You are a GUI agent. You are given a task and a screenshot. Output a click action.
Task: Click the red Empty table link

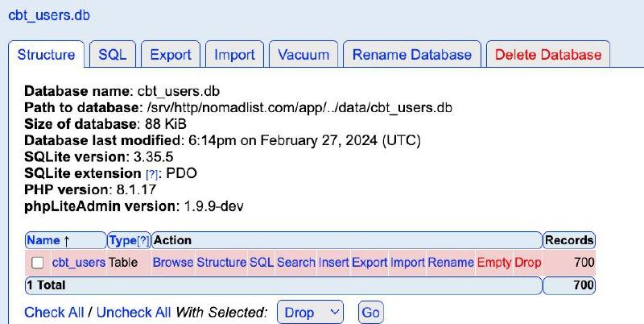pyautogui.click(x=494, y=263)
